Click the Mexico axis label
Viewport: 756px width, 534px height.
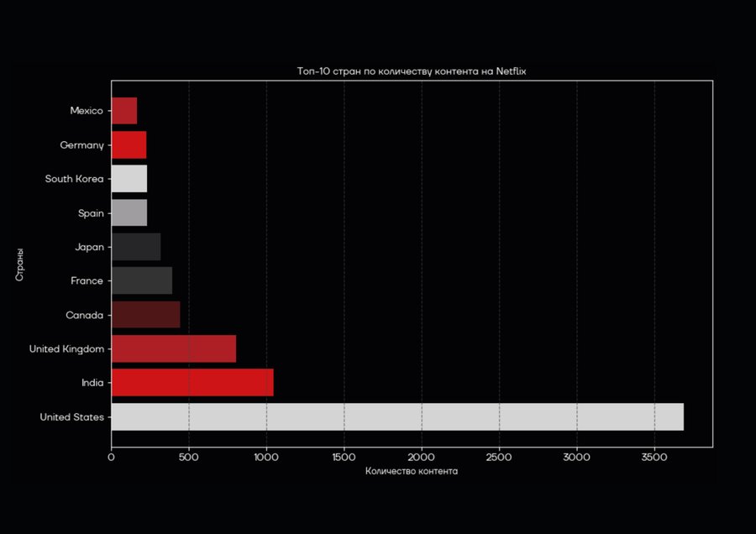[x=87, y=111]
